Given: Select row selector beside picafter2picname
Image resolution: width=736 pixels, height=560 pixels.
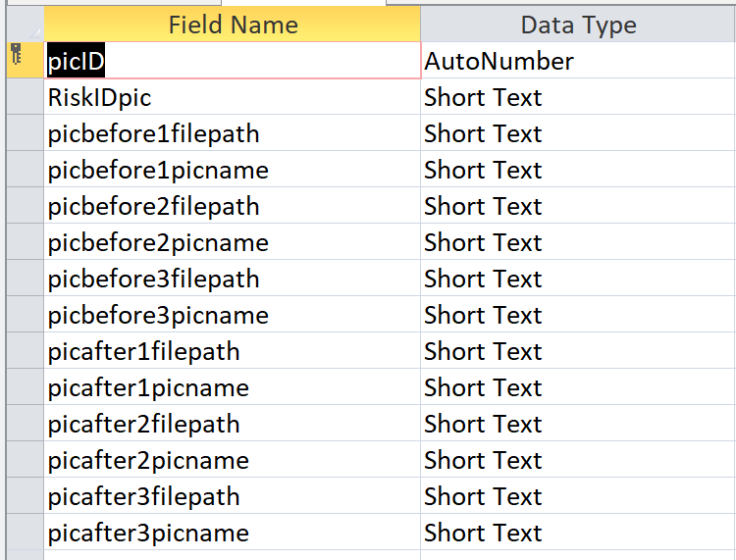Looking at the screenshot, I should 24,460.
